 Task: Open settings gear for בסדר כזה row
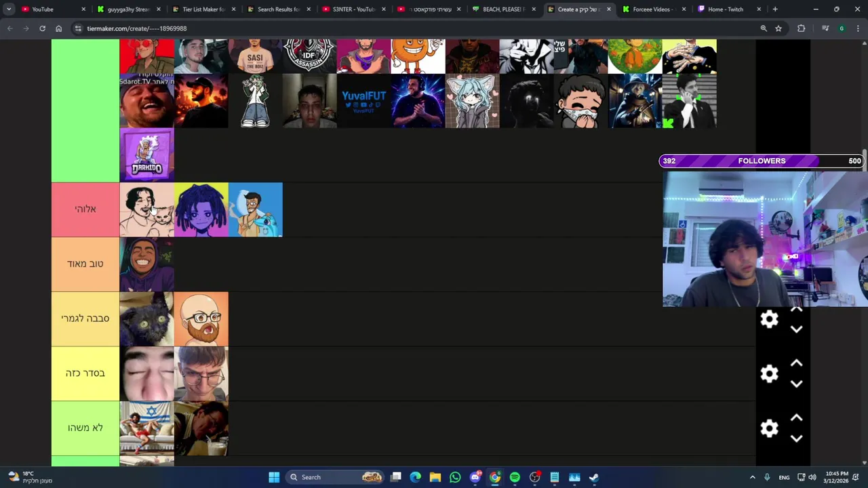pos(769,374)
